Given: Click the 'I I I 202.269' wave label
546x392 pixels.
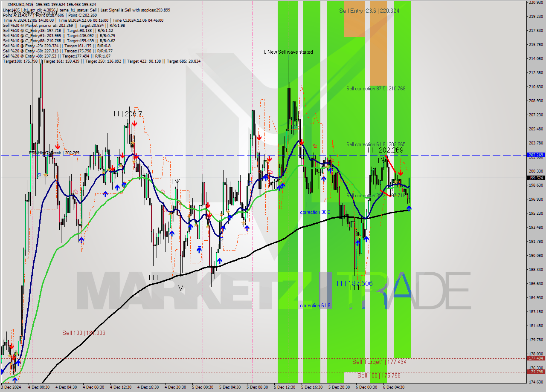Looking at the screenshot, I should pyautogui.click(x=386, y=150).
